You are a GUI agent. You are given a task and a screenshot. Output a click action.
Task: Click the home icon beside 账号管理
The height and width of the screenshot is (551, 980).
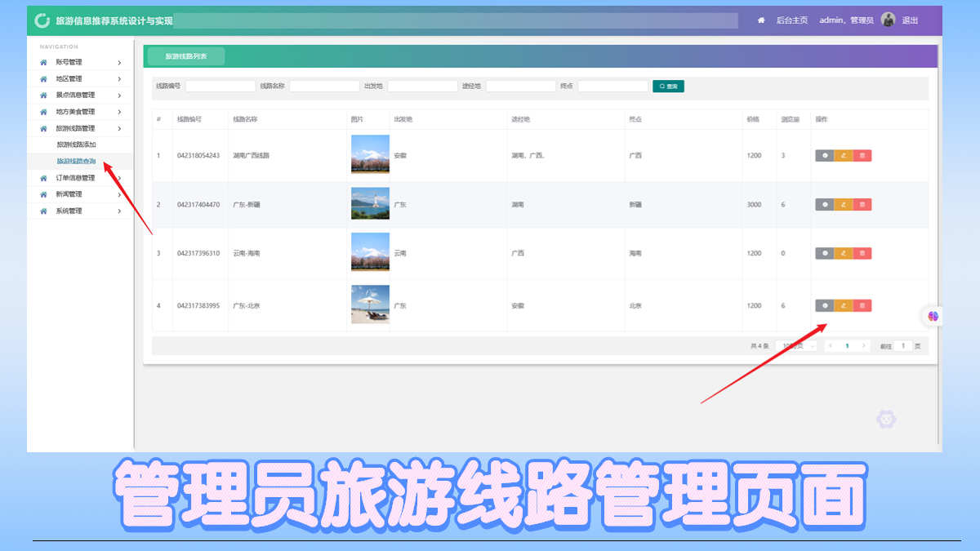tap(43, 62)
